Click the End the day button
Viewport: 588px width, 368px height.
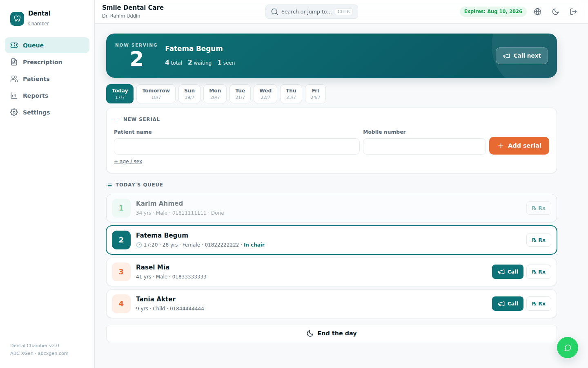(332, 333)
